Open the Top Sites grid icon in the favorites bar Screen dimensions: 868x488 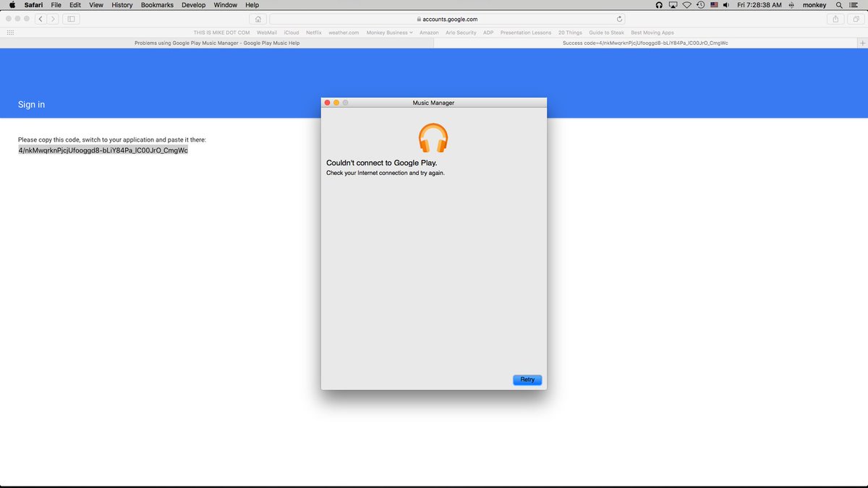point(10,33)
